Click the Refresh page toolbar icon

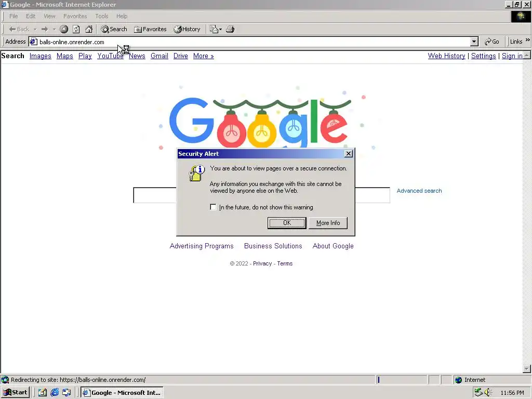click(x=76, y=29)
